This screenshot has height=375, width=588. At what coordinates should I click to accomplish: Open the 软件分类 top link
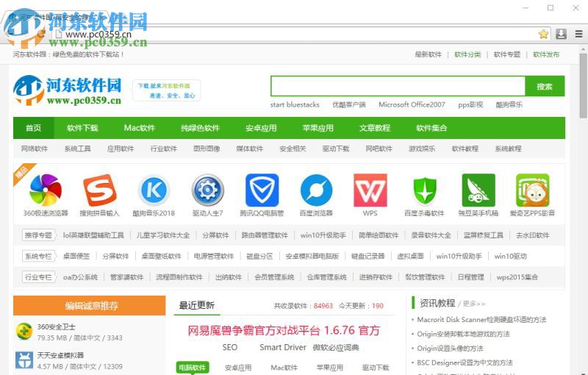pyautogui.click(x=467, y=54)
